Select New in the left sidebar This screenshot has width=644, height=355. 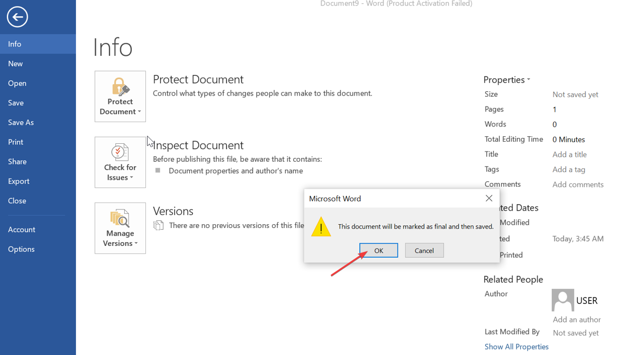click(x=15, y=64)
